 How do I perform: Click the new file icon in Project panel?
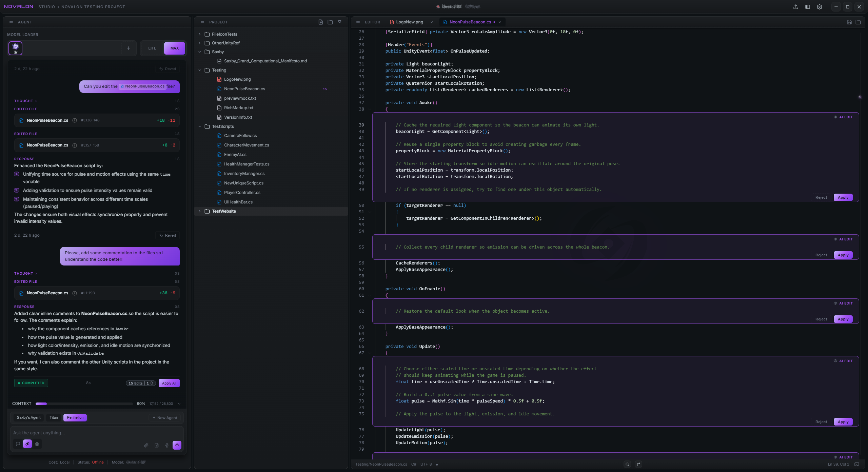point(321,22)
